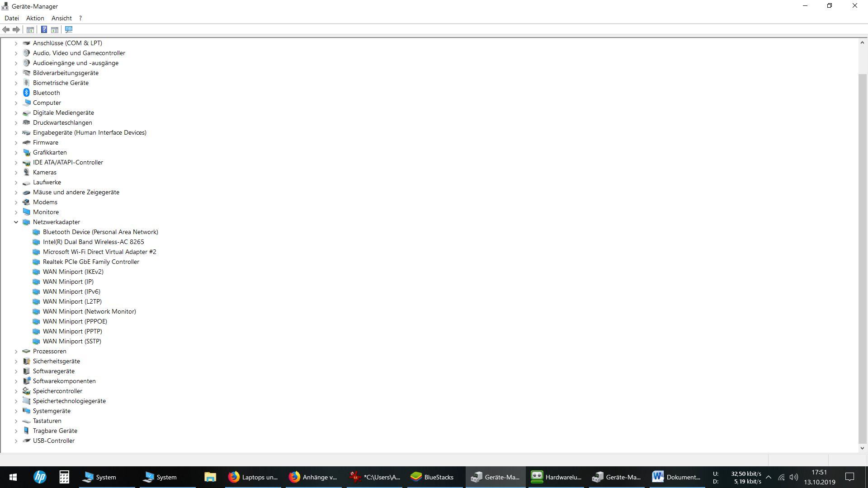Expand the Bluetooth category
868x488 pixels.
point(16,93)
